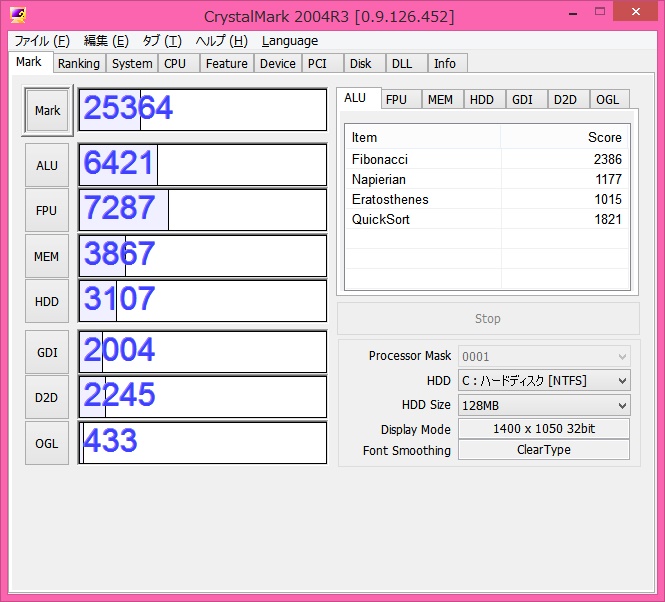Click the Display Mode 1400 x 1050 32bit button

coord(544,429)
